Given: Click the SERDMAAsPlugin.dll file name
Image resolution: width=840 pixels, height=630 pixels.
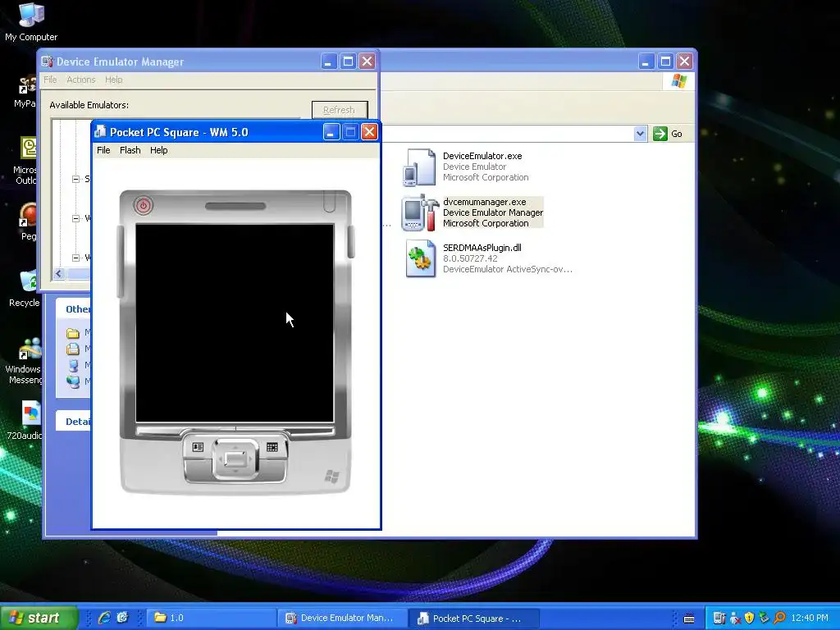Looking at the screenshot, I should click(482, 248).
